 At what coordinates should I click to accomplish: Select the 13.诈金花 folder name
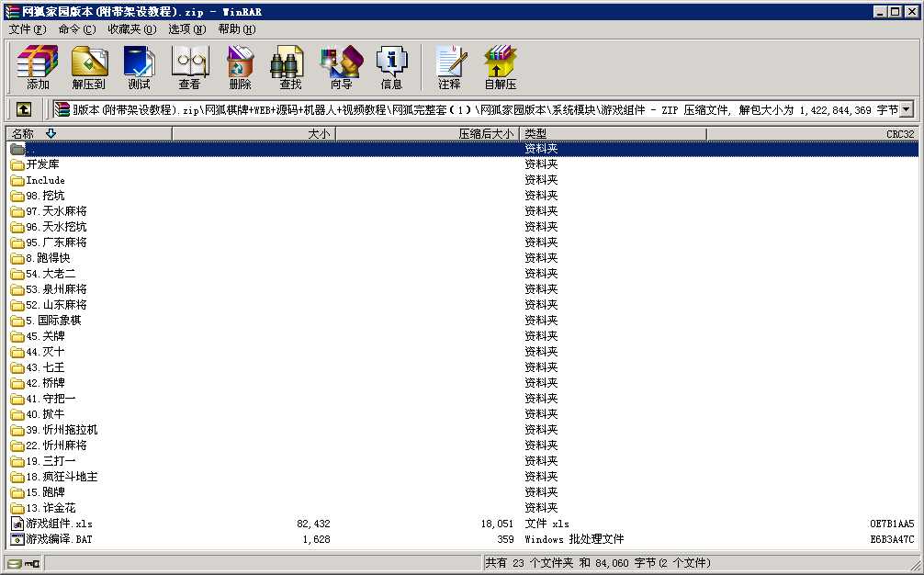pyautogui.click(x=51, y=508)
